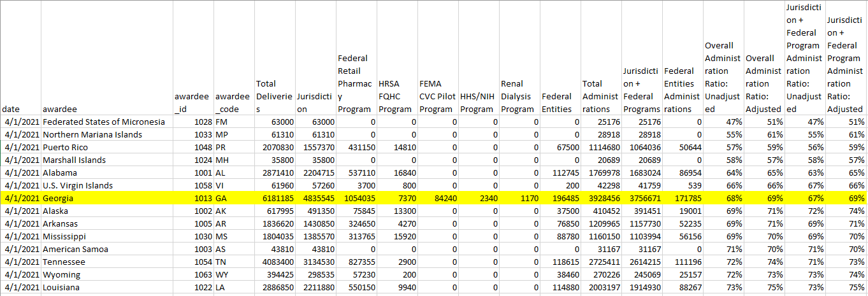Click the Tennessee awardee cell
Image resolution: width=868 pixels, height=296 pixels.
coord(106,262)
